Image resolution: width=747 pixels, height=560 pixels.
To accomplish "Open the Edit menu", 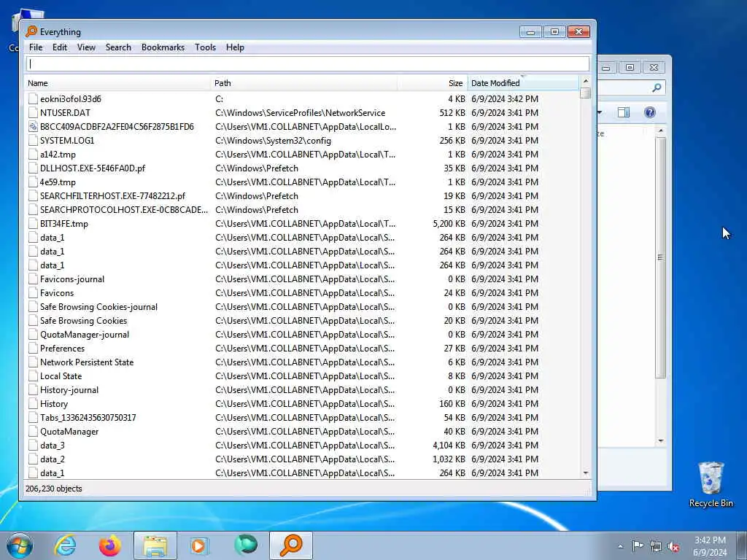I will click(x=60, y=47).
